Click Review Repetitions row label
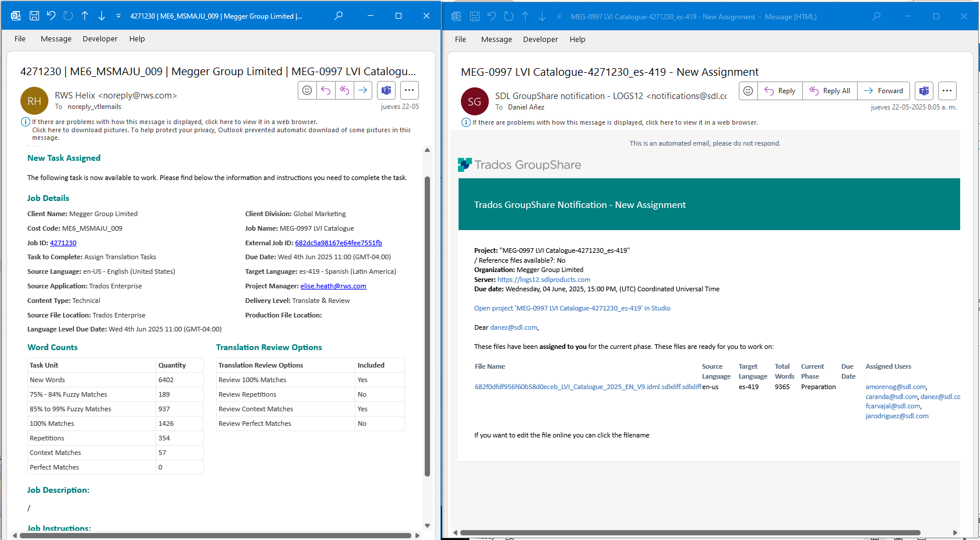The width and height of the screenshot is (980, 540). 247,394
